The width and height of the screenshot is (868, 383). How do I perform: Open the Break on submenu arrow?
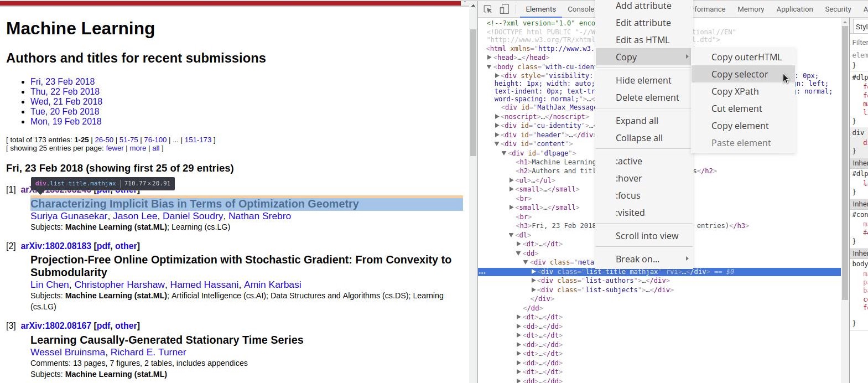point(687,259)
